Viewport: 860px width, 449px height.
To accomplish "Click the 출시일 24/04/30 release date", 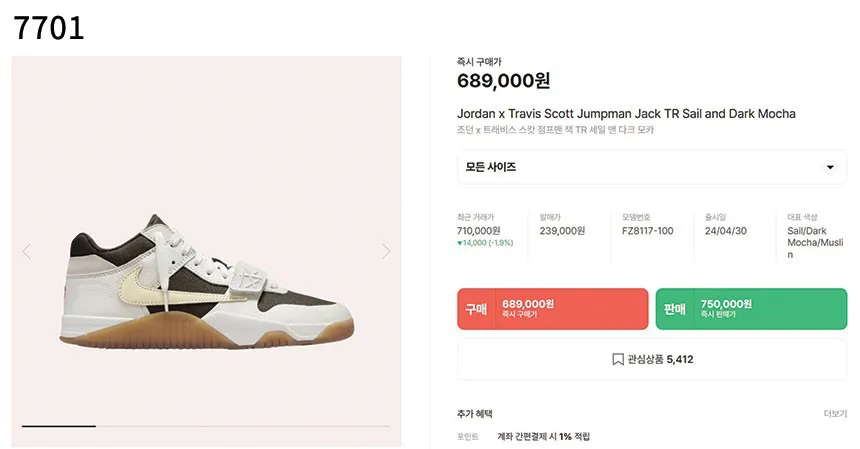I will pos(725,231).
